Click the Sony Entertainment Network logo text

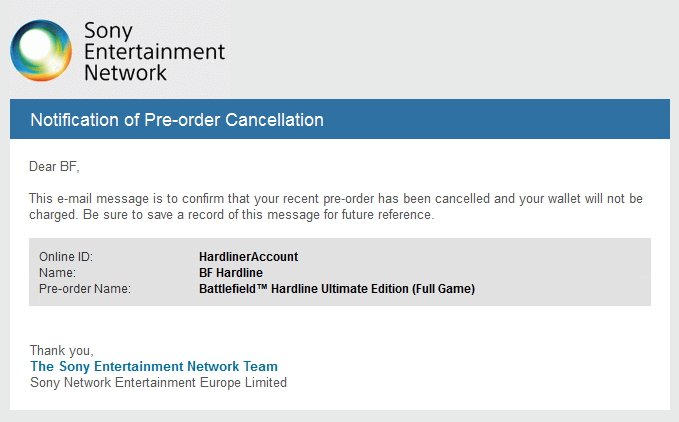click(154, 52)
